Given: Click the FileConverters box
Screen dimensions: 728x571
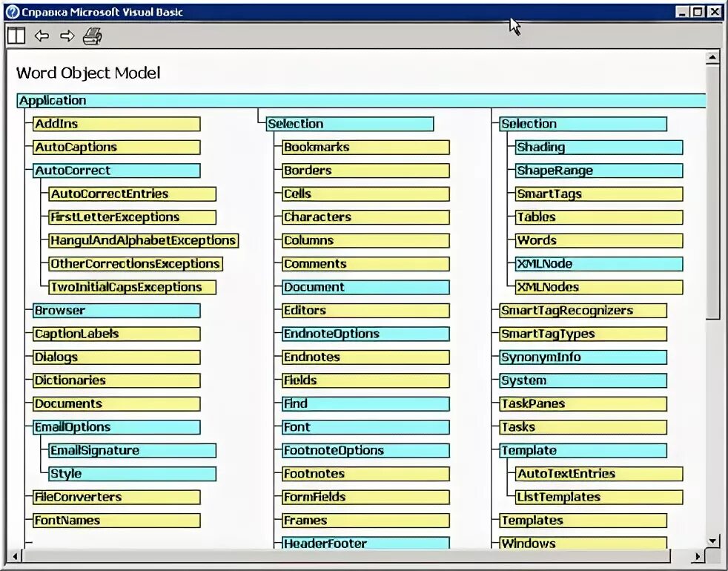Looking at the screenshot, I should point(116,497).
